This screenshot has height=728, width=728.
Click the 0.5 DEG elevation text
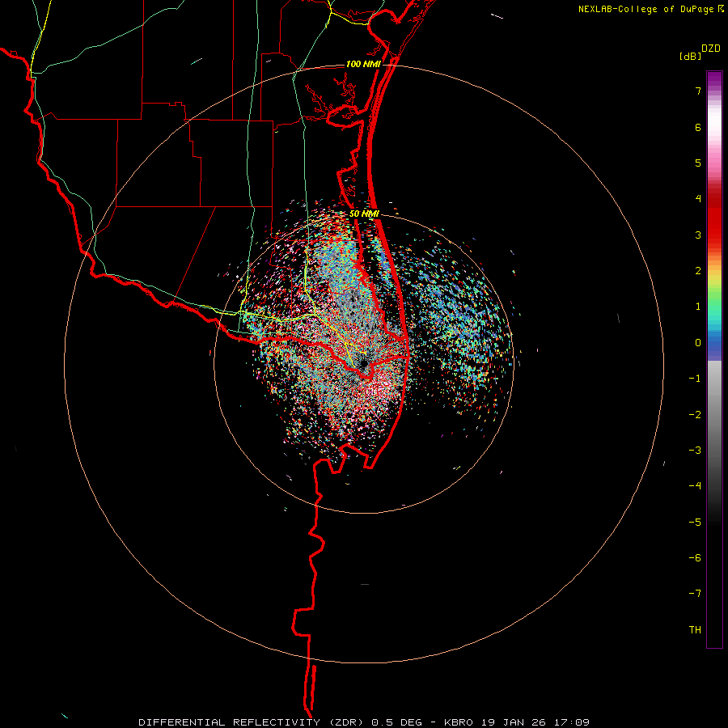[x=396, y=722]
